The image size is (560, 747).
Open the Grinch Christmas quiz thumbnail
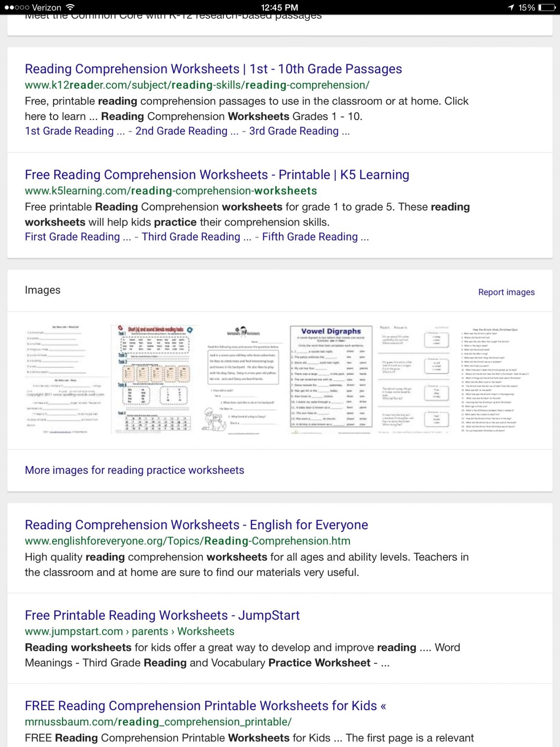point(495,379)
